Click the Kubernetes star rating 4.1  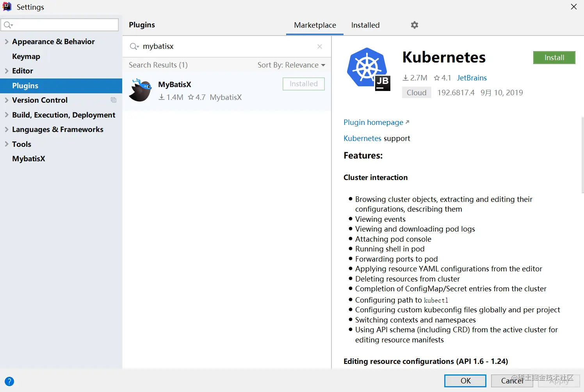tap(442, 78)
